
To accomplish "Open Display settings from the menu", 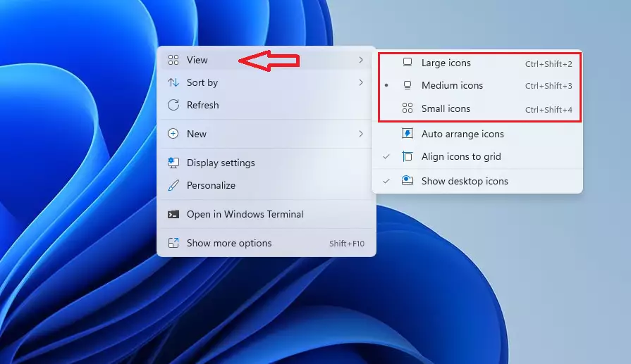I will click(x=267, y=163).
